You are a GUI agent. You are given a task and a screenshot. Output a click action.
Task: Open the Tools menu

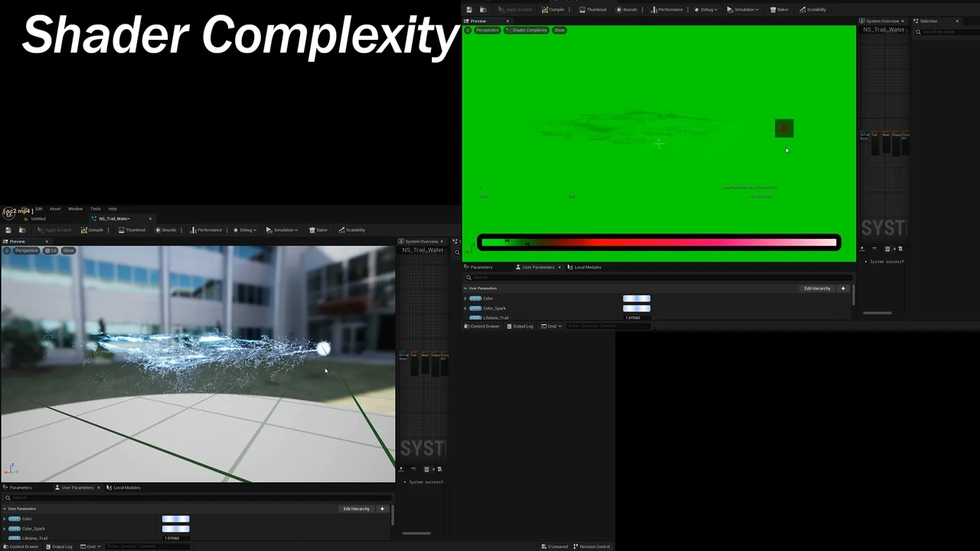point(95,209)
